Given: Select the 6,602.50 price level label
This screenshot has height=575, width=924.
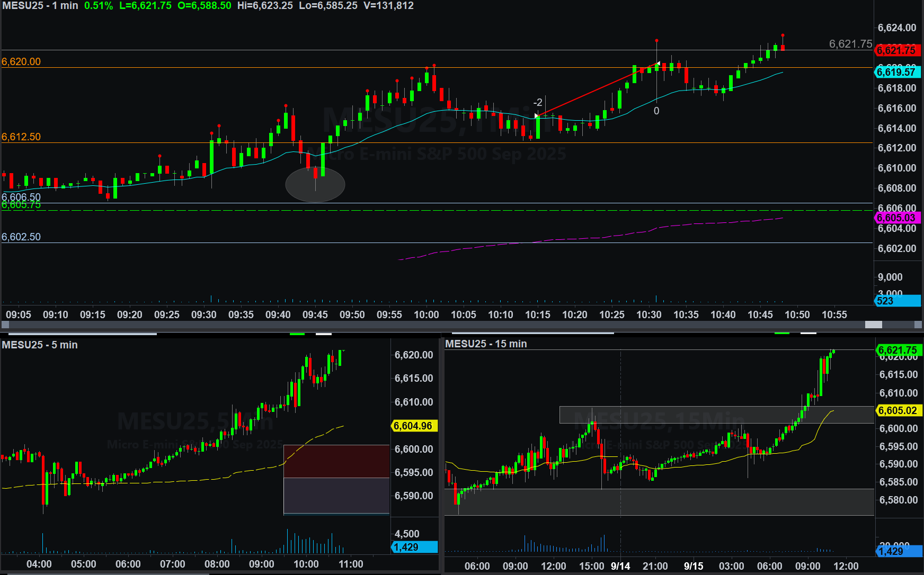Looking at the screenshot, I should pos(21,237).
